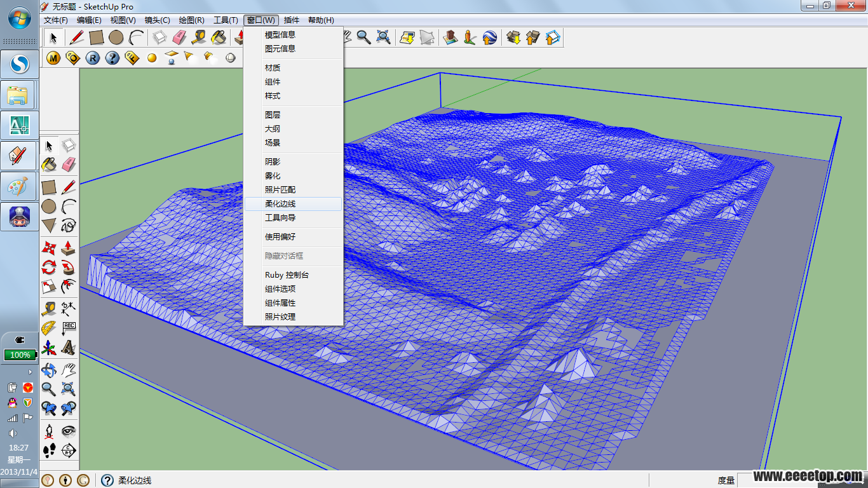This screenshot has width=868, height=488.
Task: Select the pink Eraser in the top toolbar
Action: 179,37
